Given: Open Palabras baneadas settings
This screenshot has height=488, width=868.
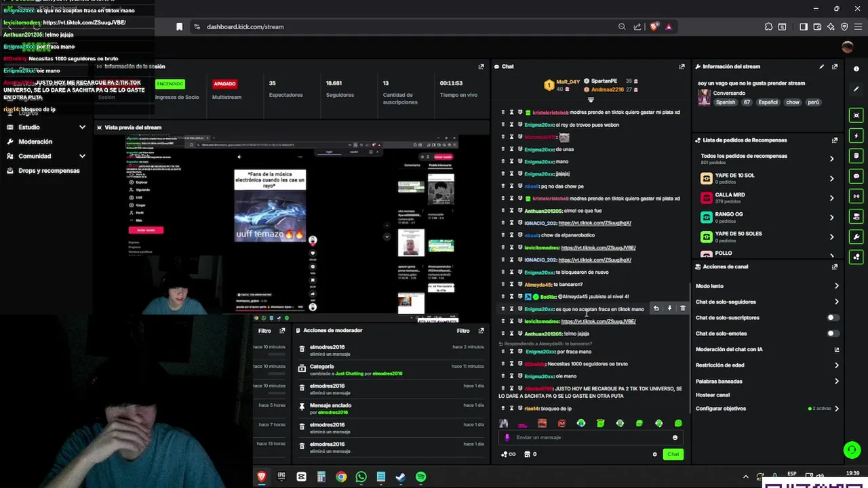Looking at the screenshot, I should coord(767,381).
